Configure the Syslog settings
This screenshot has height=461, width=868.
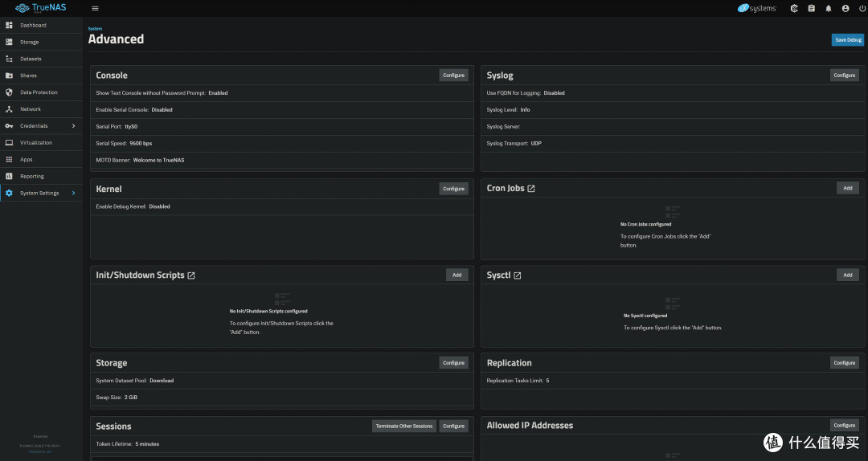[844, 75]
